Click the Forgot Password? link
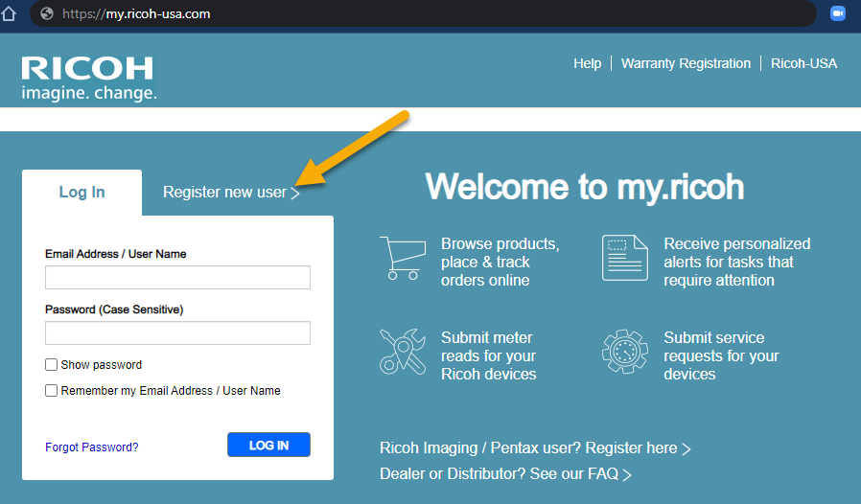861x504 pixels. click(92, 447)
